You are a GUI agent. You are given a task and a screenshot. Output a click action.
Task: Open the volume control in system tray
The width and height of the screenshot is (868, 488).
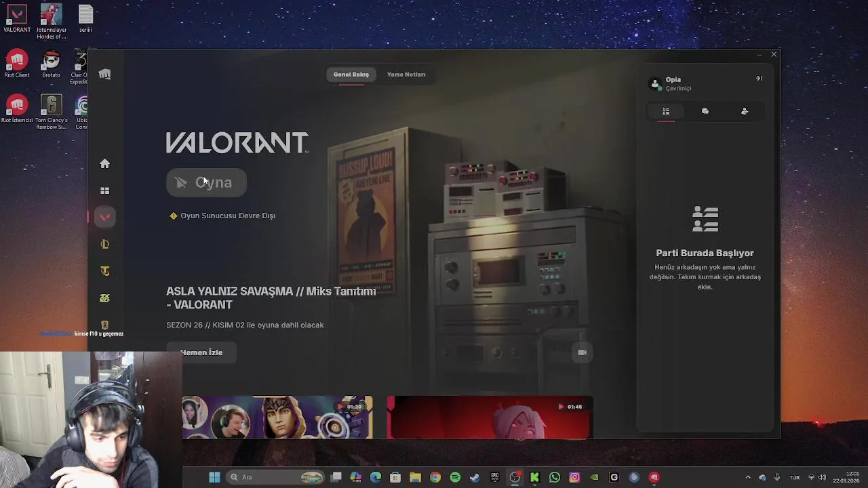click(823, 477)
